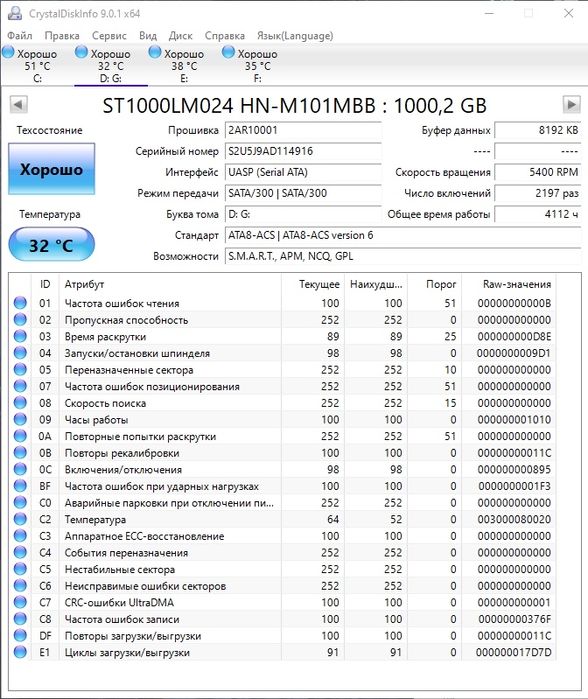The width and height of the screenshot is (588, 699).
Task: Select disk F: tab at 35 °C
Action: pos(258,65)
